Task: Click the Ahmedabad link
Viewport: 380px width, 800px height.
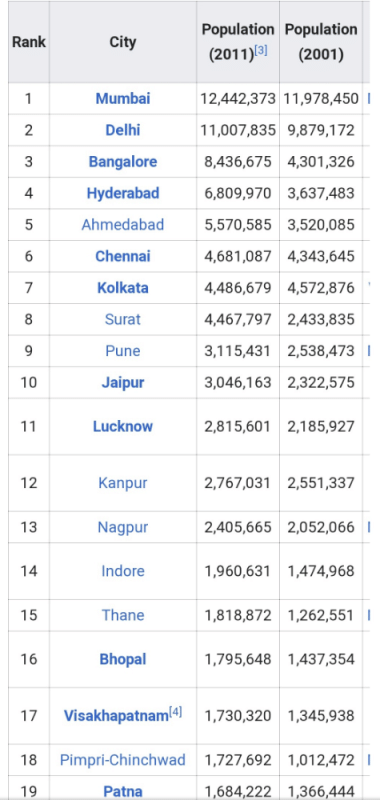Action: click(x=123, y=224)
